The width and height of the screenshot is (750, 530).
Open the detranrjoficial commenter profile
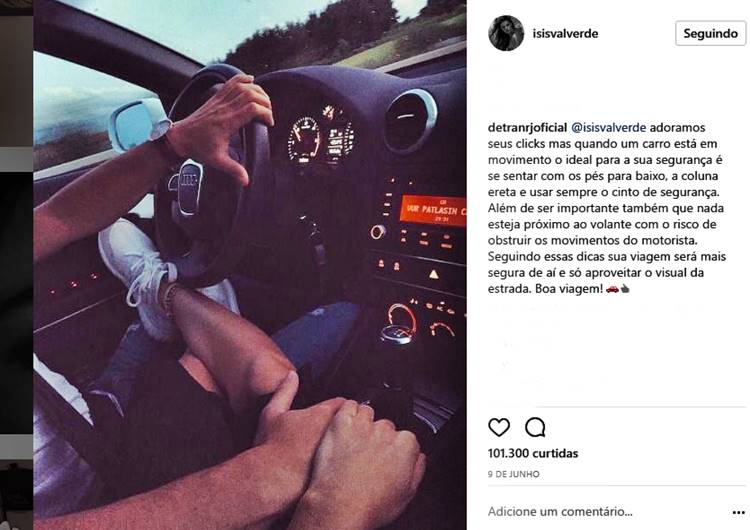click(x=527, y=128)
